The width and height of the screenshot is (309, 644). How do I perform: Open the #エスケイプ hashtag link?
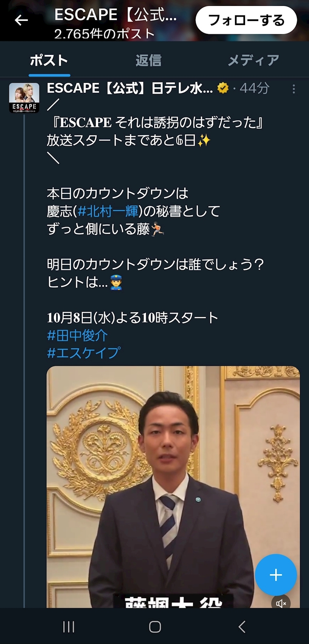pyautogui.click(x=84, y=353)
